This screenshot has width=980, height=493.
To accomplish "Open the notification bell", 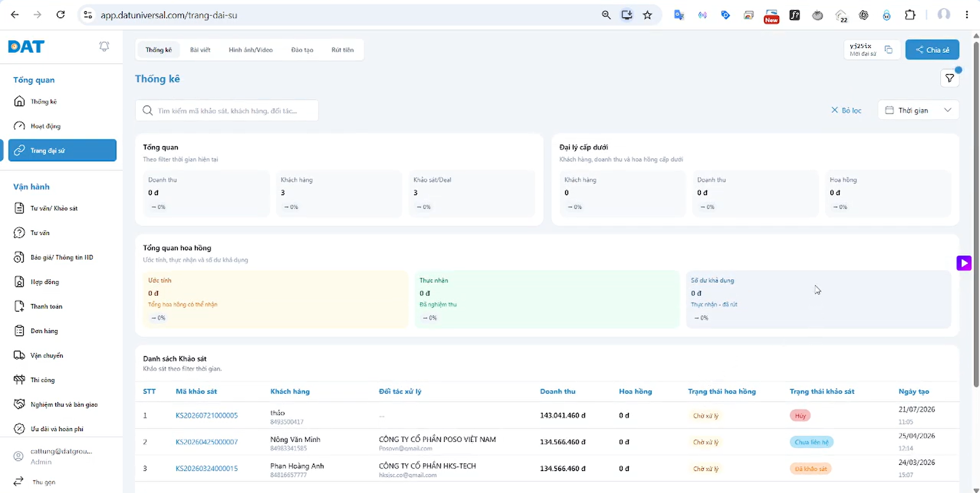I will click(x=104, y=46).
